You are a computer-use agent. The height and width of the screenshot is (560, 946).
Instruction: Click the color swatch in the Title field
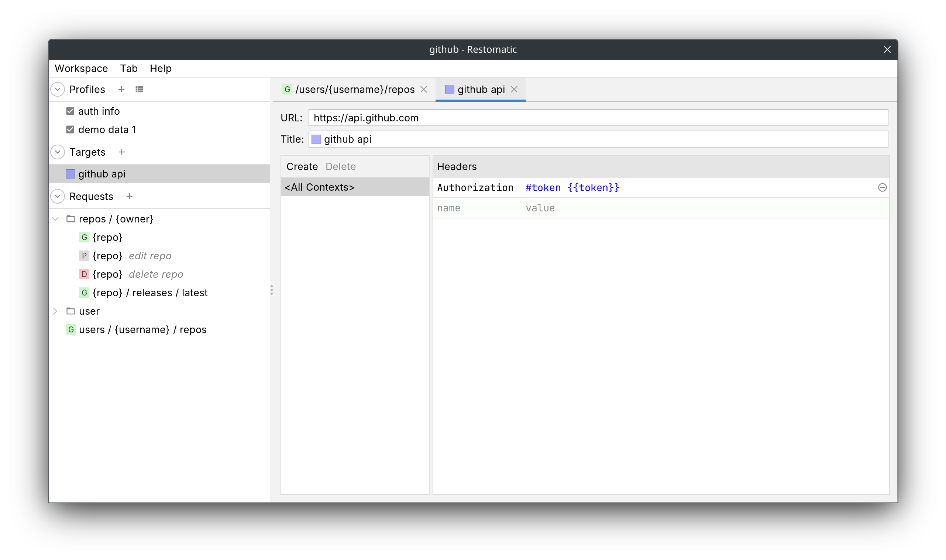(316, 139)
